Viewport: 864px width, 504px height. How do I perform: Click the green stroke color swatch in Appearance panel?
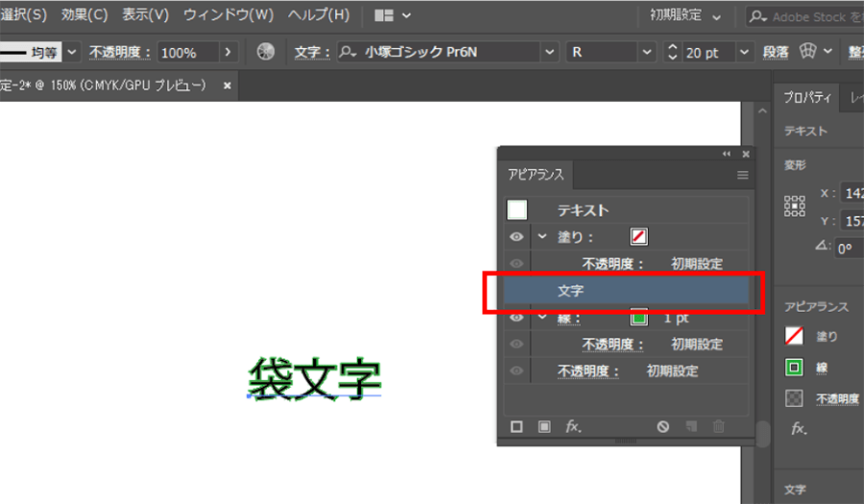coord(639,317)
